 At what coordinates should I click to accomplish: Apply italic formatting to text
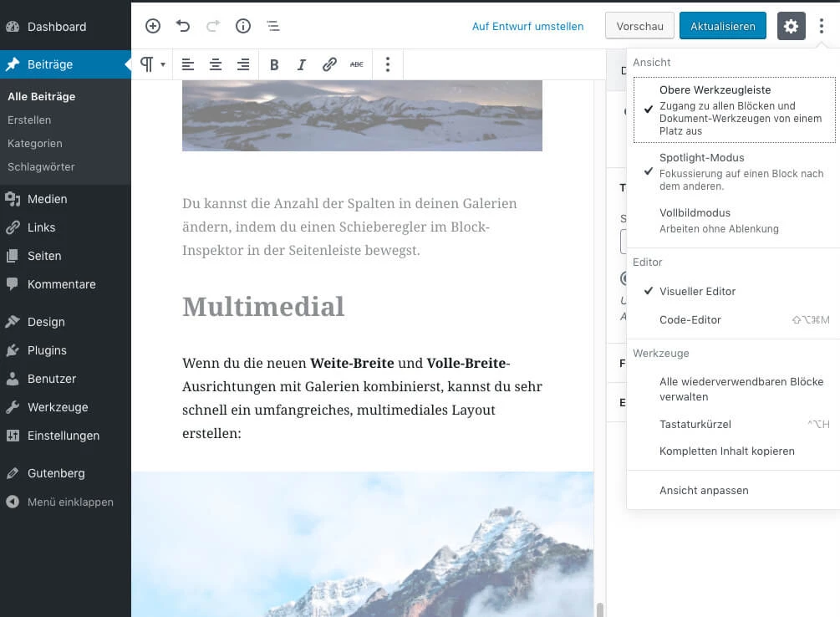point(302,64)
